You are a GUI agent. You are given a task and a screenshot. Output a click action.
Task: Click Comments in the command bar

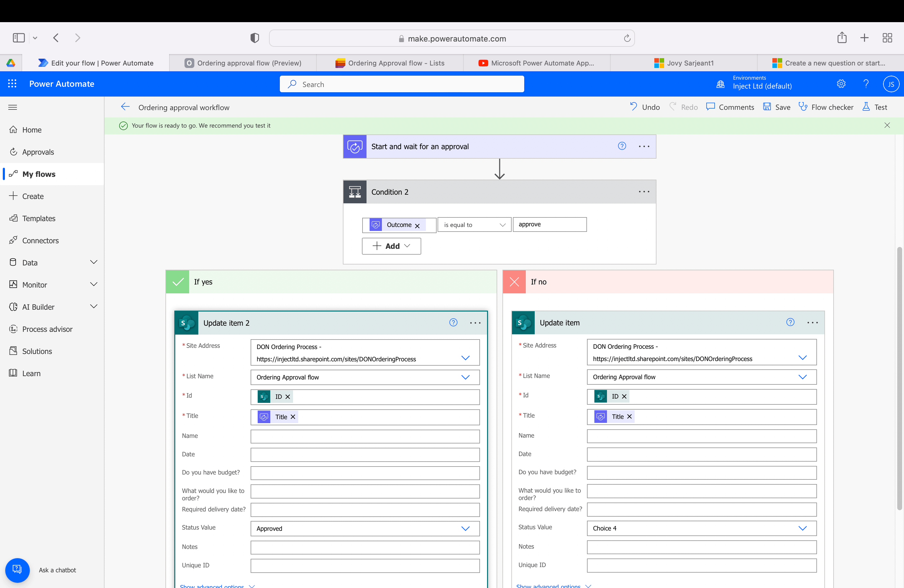pyautogui.click(x=730, y=107)
